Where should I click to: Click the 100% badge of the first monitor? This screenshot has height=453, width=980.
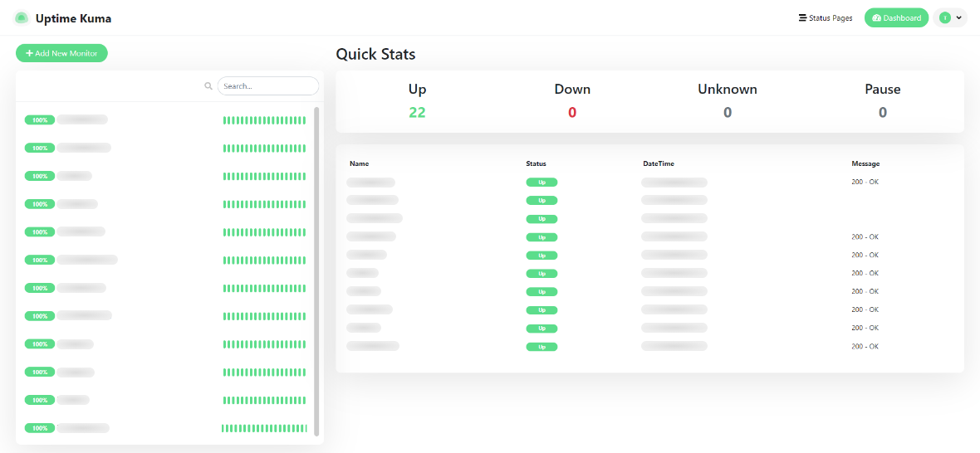point(40,119)
